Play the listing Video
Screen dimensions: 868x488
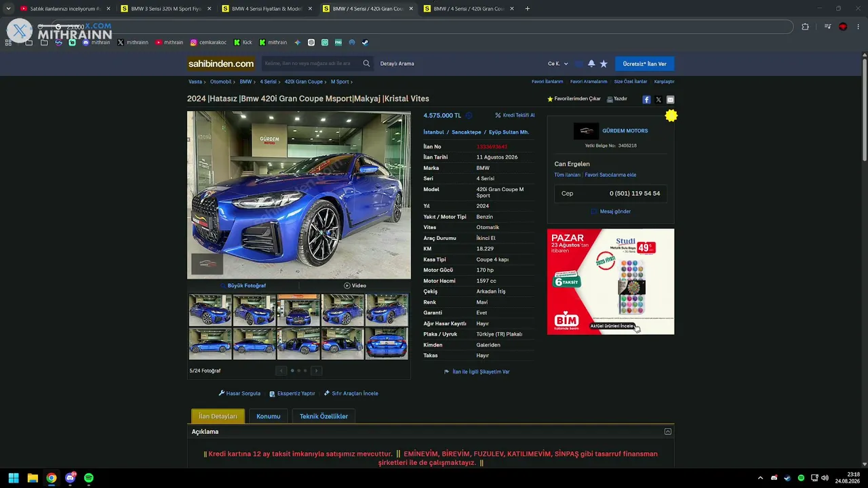(x=355, y=285)
